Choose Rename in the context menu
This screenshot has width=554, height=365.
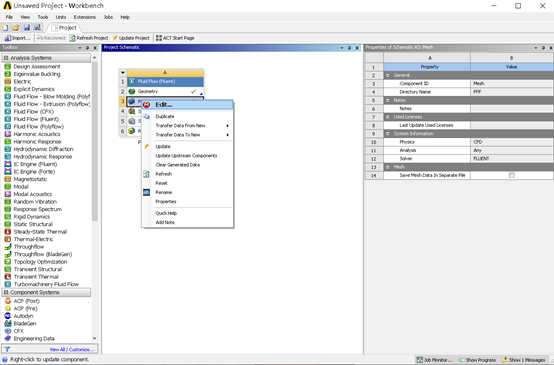[x=188, y=192]
